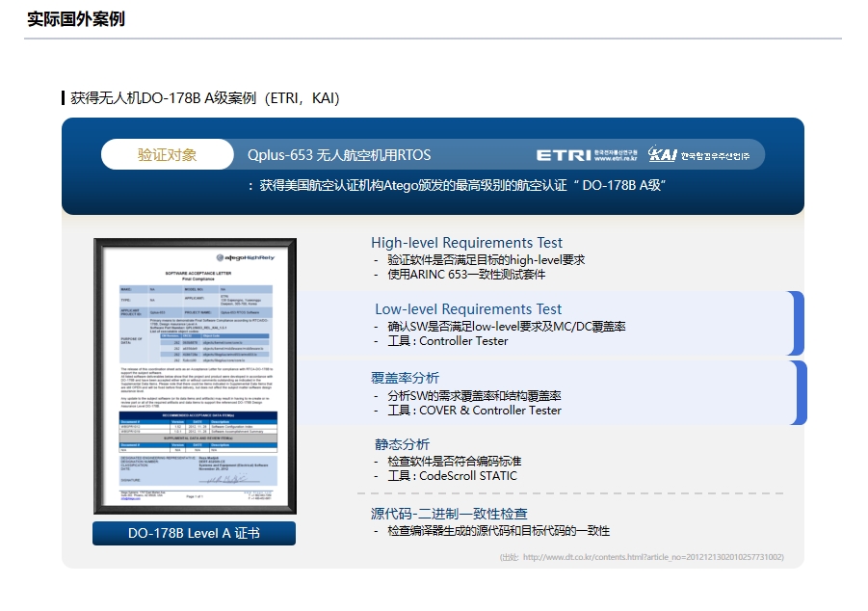Click line 检查软件是否符合编码标准
Image resolution: width=868 pixels, height=611 pixels.
point(454,461)
